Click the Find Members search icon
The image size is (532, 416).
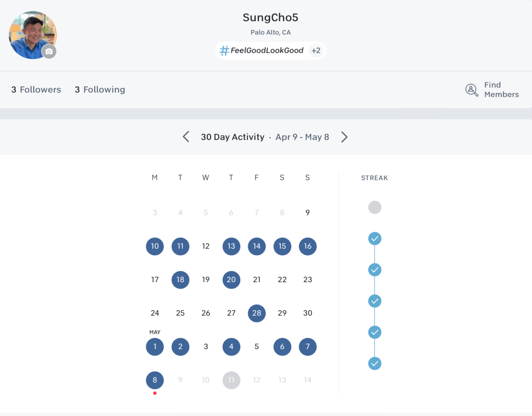pyautogui.click(x=472, y=90)
